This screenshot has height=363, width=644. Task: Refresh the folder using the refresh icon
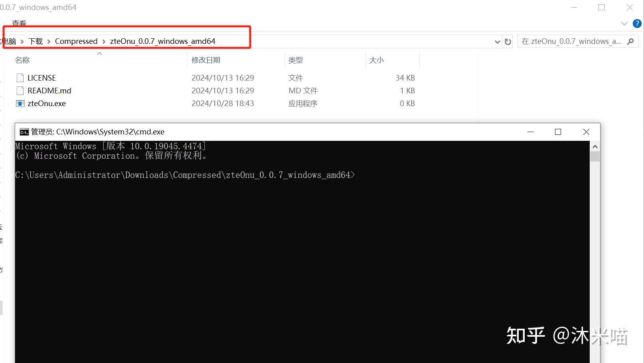pyautogui.click(x=507, y=41)
